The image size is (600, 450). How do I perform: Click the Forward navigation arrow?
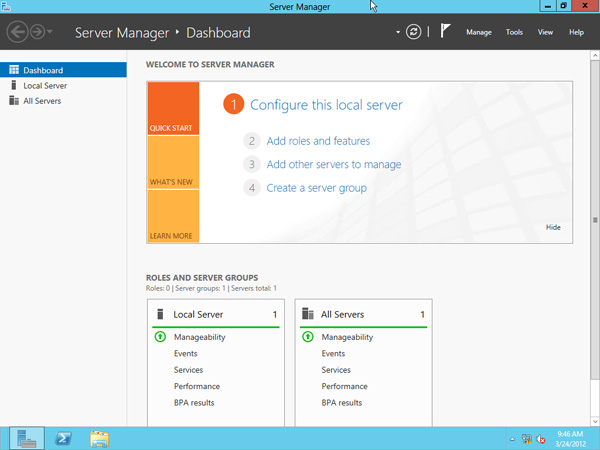38,32
